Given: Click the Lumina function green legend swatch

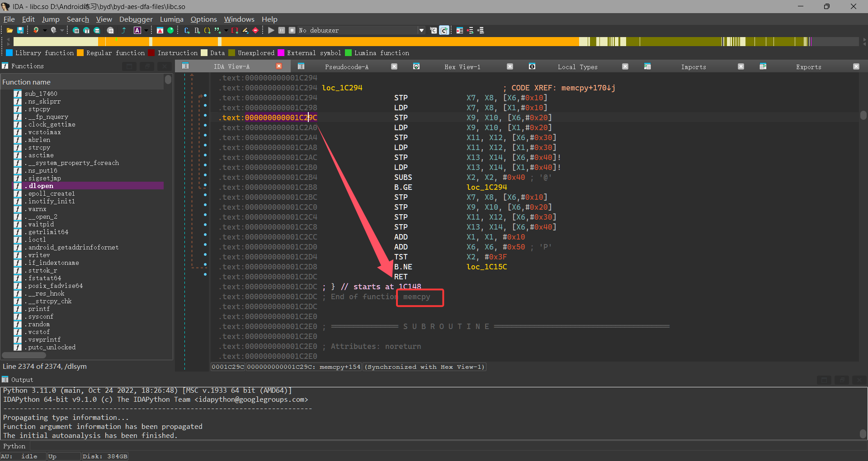Looking at the screenshot, I should point(349,53).
